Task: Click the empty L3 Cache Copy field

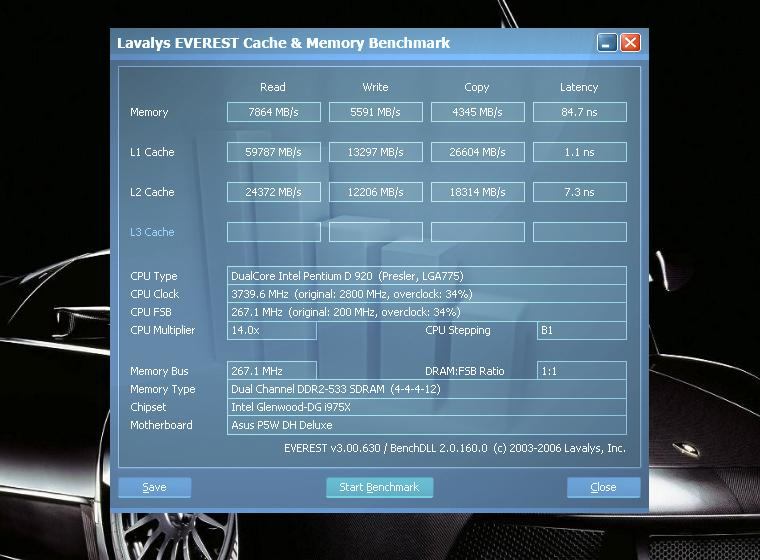Action: click(477, 232)
